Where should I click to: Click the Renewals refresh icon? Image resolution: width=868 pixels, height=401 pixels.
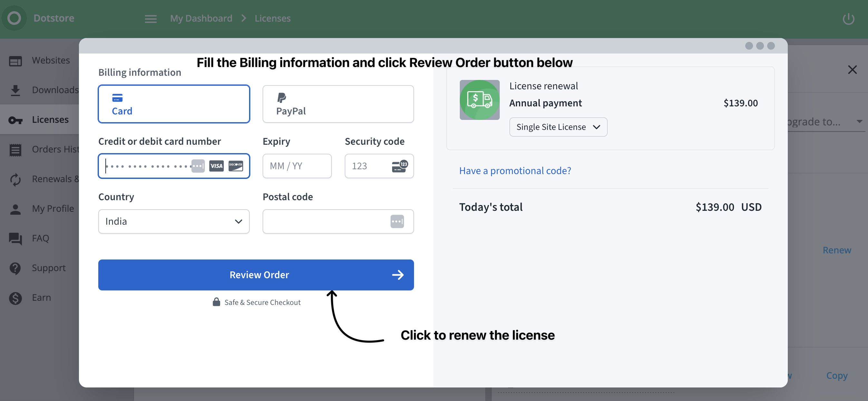tap(15, 179)
